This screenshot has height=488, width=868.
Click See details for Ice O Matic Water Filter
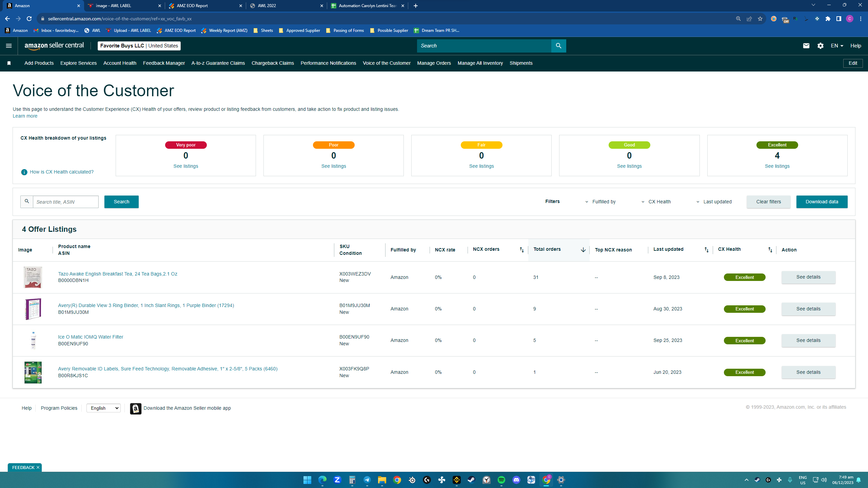coord(808,341)
